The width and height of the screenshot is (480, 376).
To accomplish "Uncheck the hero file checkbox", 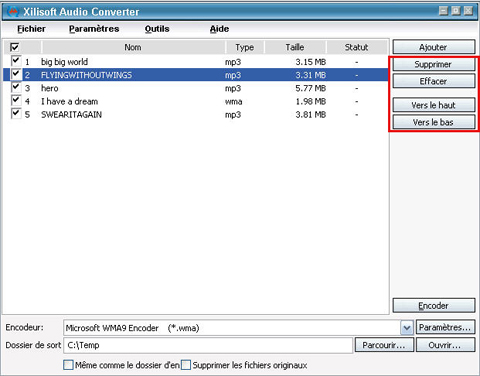I will coord(16,87).
